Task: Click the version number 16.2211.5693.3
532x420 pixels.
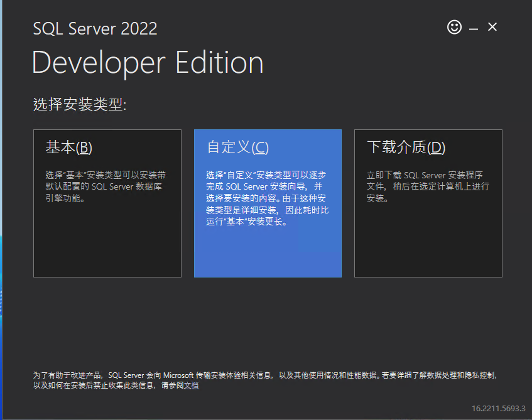Action: click(499, 409)
